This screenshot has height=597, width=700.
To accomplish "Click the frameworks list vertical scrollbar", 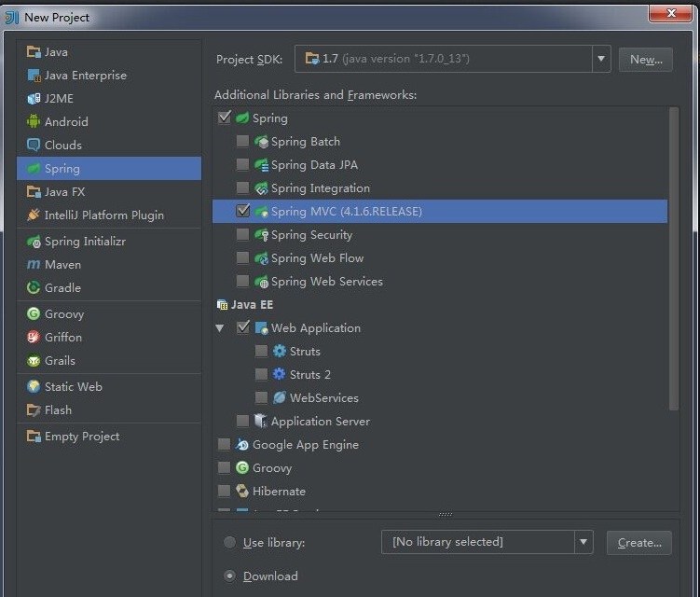I will (674, 258).
